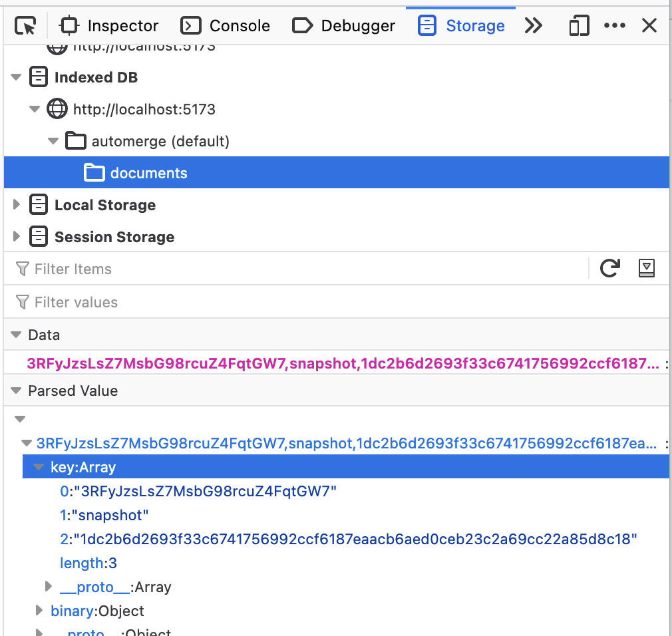Click the Session Storage database icon
This screenshot has width=672, height=636.
click(x=38, y=236)
